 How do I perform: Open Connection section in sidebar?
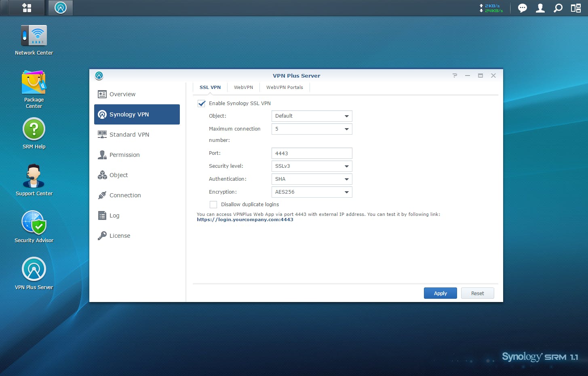click(x=137, y=195)
